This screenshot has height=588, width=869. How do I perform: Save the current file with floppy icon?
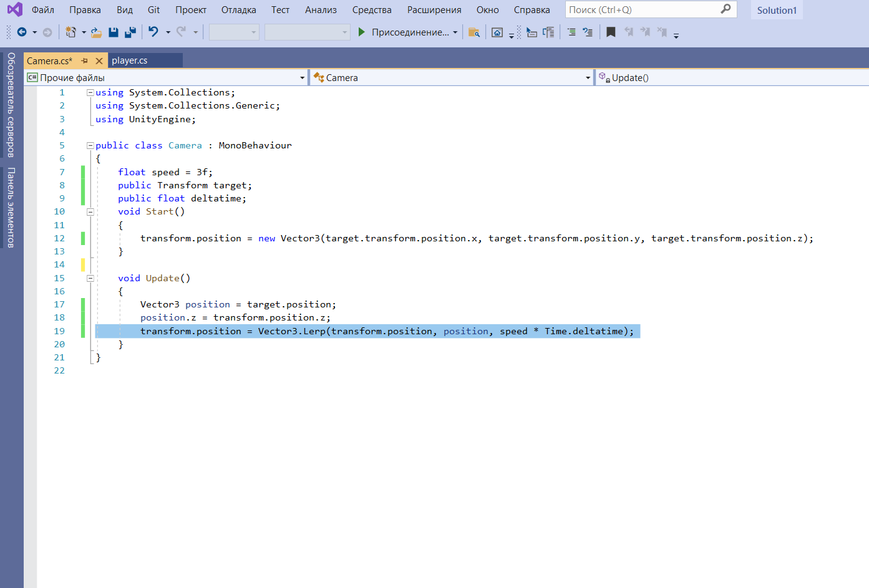pos(114,32)
